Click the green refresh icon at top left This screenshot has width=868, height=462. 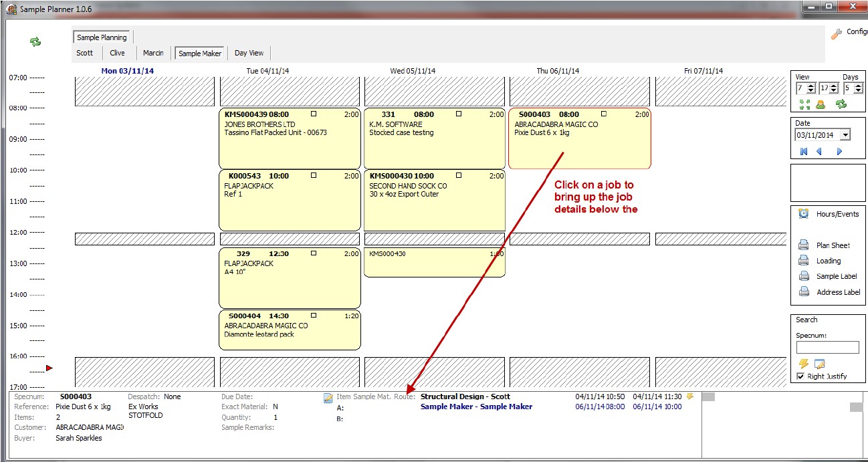[35, 41]
